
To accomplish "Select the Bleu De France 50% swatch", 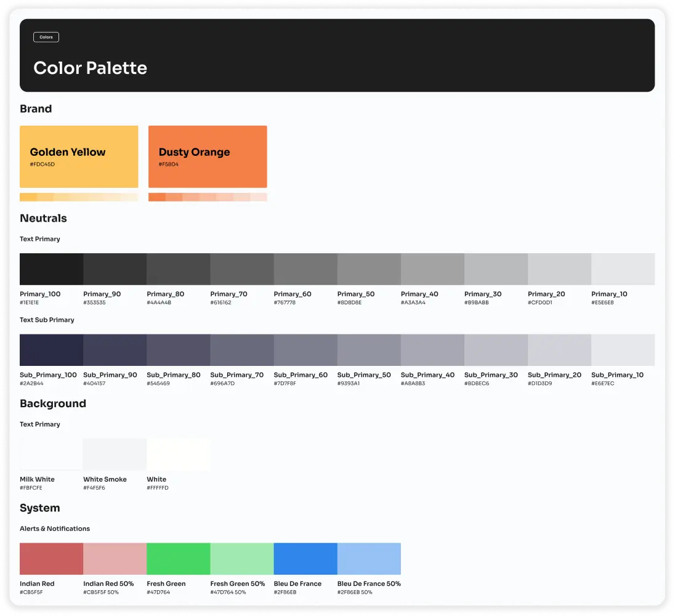I will 368,558.
